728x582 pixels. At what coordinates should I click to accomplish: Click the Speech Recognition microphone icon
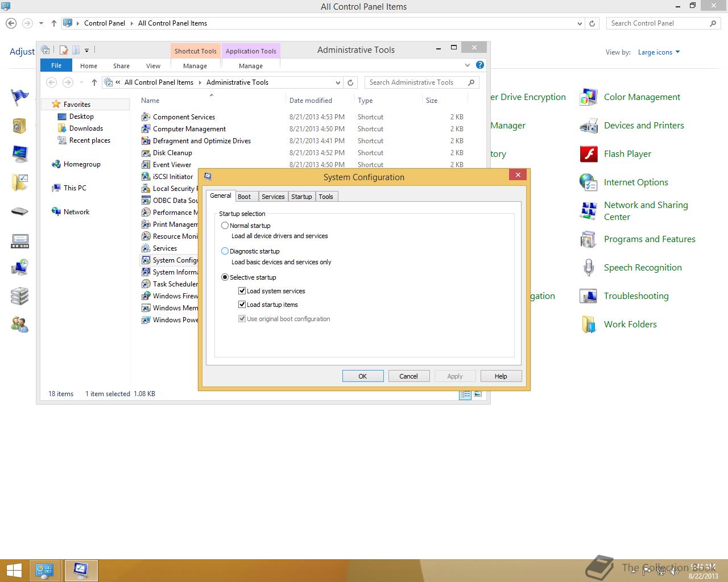pos(588,268)
